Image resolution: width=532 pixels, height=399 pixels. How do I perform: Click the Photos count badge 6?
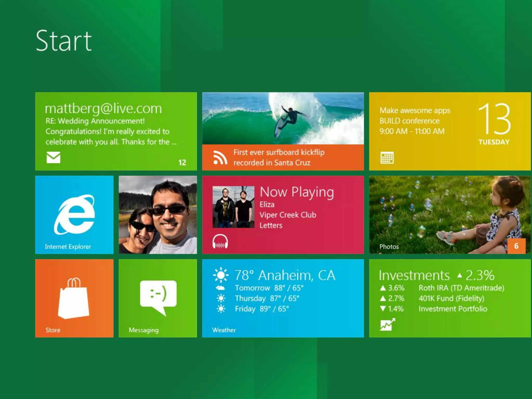(516, 246)
